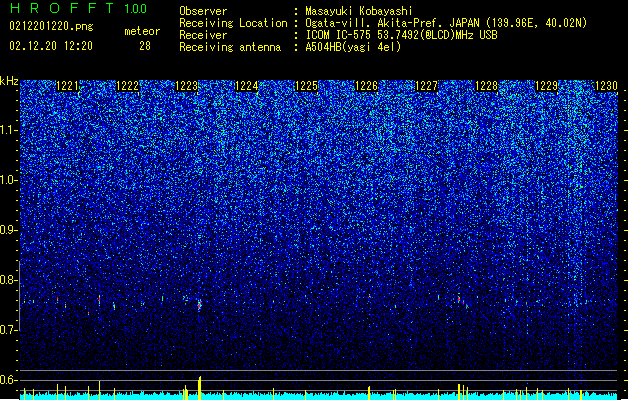Click the 1223 time marker
This screenshot has height=400, width=629.
(187, 86)
